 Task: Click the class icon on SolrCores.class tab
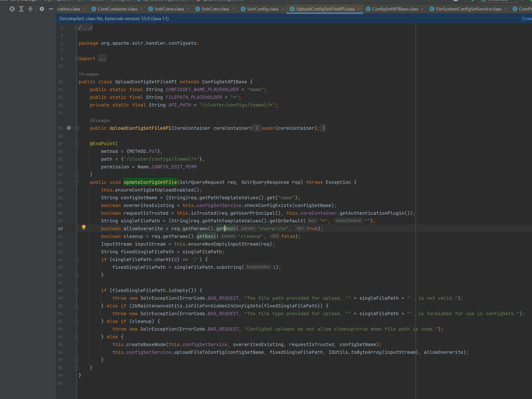151,9
